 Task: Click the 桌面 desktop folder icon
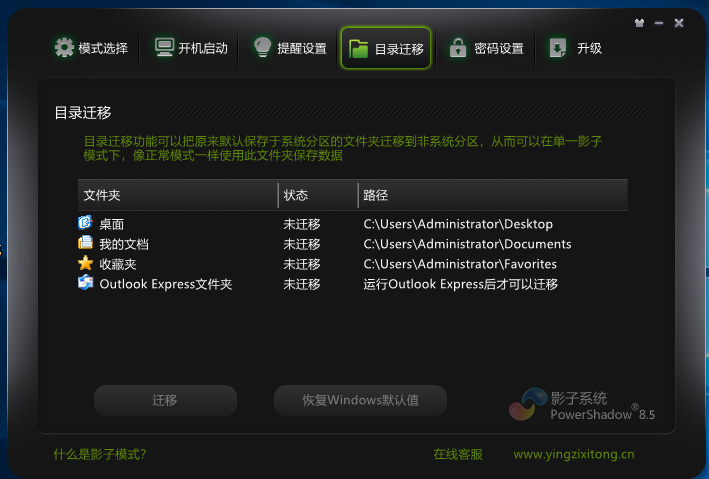click(x=85, y=223)
